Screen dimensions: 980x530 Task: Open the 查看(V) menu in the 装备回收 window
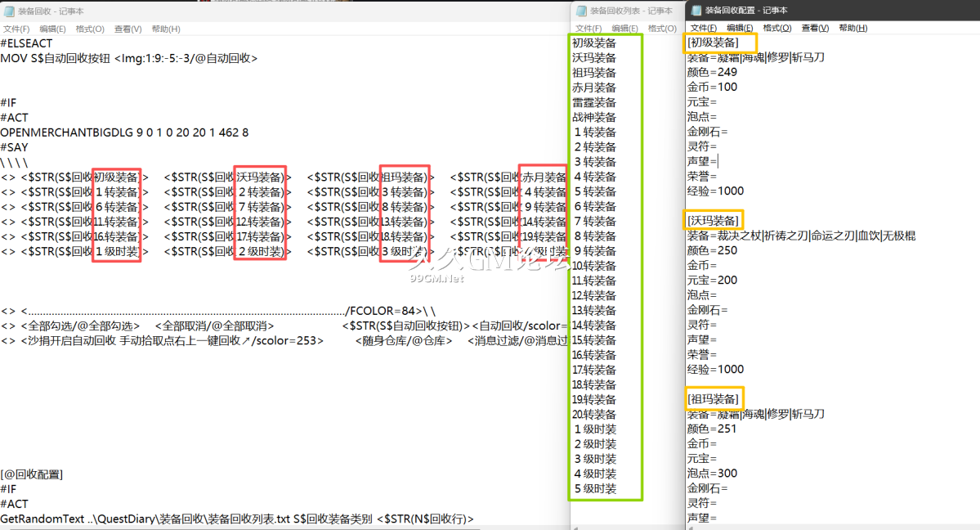point(128,29)
